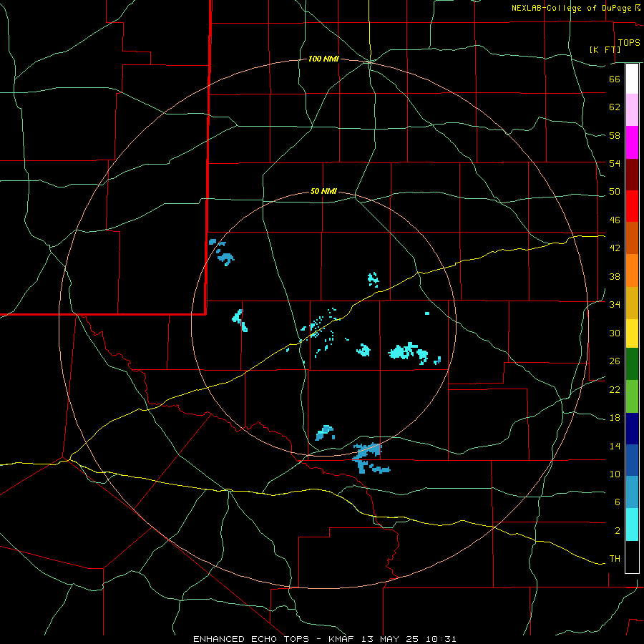Image resolution: width=644 pixels, height=644 pixels.
Task: Click the '42' legend value
Action: 615,248
